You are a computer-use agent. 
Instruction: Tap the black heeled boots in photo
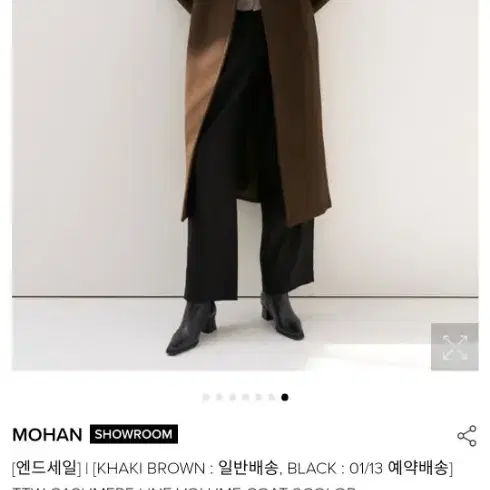pos(235,323)
